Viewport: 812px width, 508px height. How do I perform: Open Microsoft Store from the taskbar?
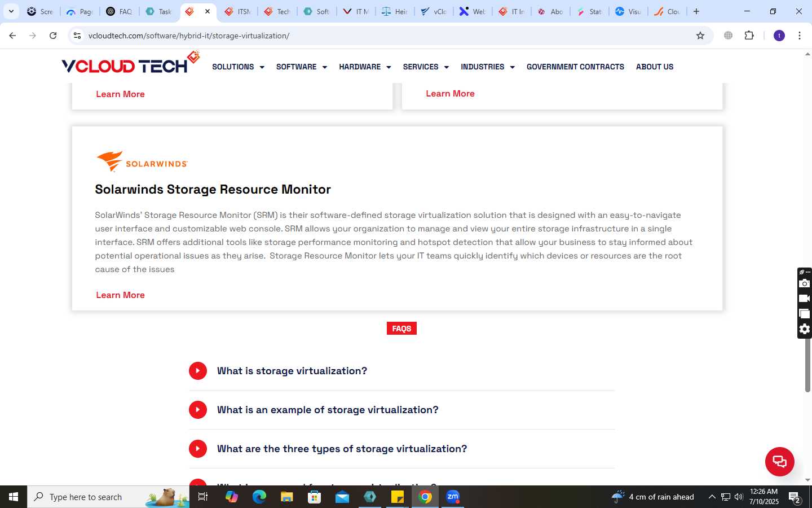[314, 497]
